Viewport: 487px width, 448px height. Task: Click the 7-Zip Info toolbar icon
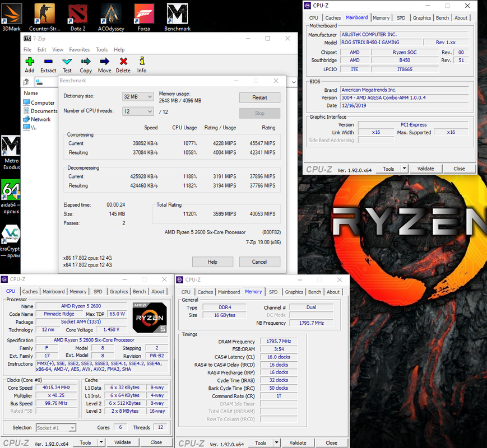point(142,65)
